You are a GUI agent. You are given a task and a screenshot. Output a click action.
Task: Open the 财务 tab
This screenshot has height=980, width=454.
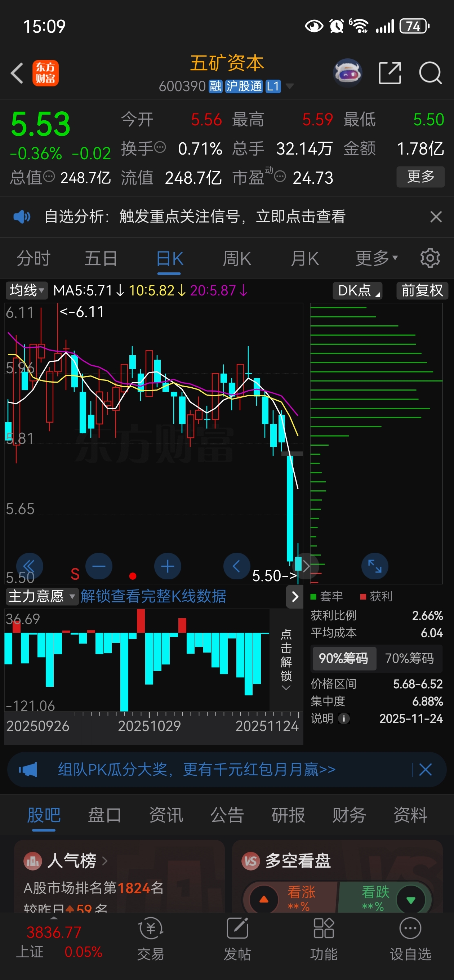coord(349,815)
